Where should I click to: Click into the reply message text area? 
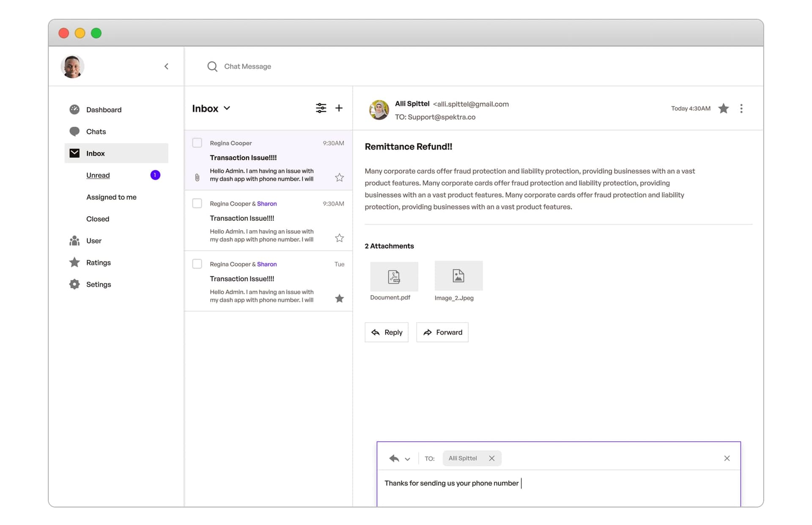click(559, 488)
